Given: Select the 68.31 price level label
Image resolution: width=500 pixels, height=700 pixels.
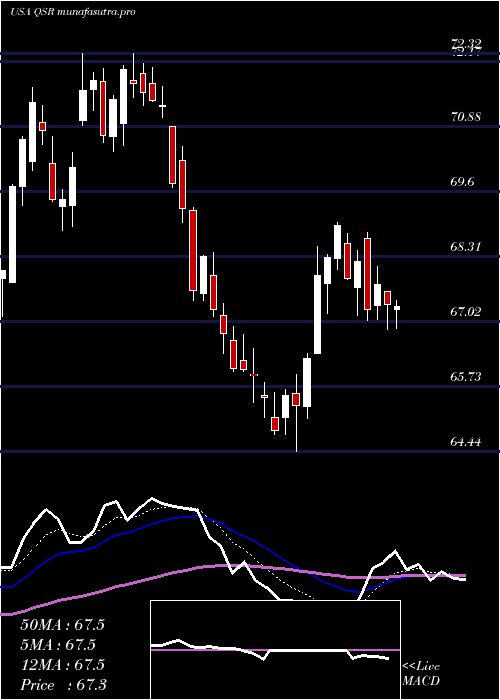Looking at the screenshot, I should (x=466, y=246).
